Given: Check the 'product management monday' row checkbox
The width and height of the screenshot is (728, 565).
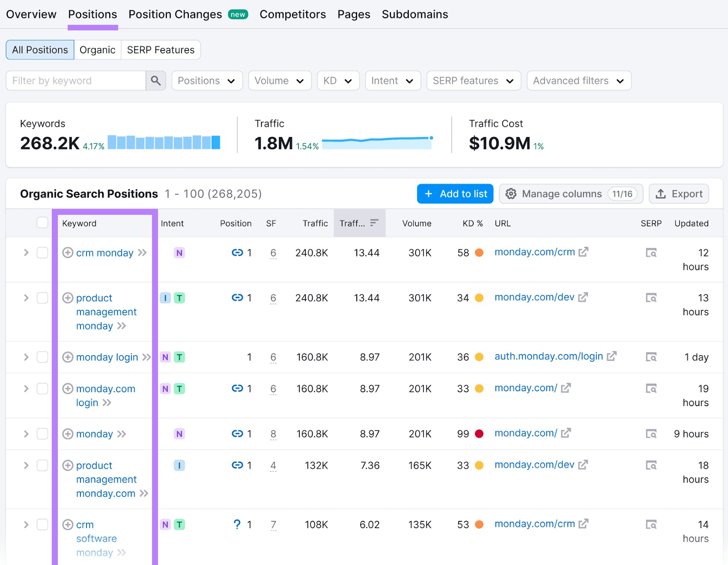Looking at the screenshot, I should pyautogui.click(x=42, y=298).
